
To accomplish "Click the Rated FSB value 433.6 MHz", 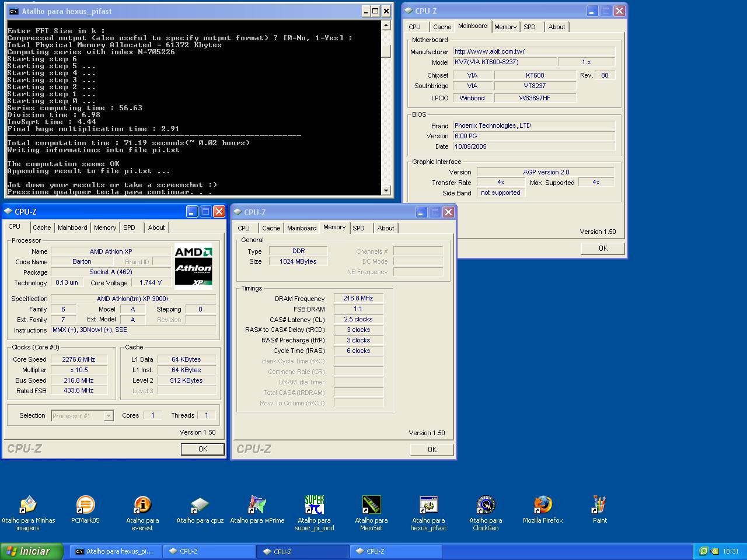I will 79,391.
